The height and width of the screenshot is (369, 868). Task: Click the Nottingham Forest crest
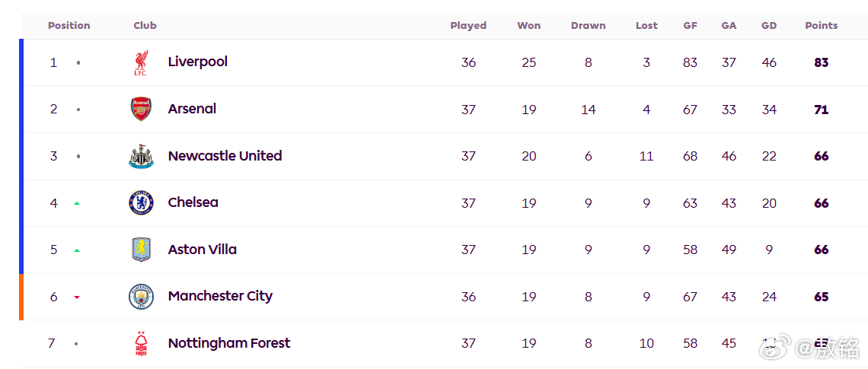point(141,344)
